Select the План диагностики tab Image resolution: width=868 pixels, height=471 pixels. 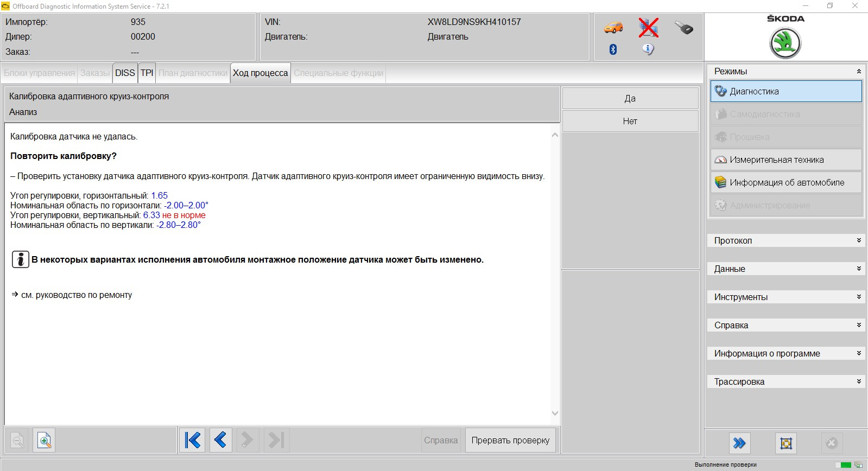pos(193,73)
